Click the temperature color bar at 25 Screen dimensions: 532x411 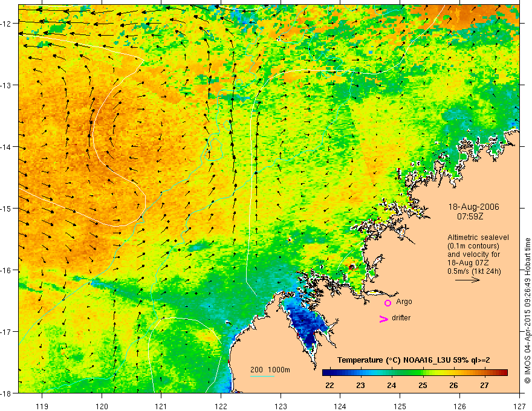(x=423, y=373)
